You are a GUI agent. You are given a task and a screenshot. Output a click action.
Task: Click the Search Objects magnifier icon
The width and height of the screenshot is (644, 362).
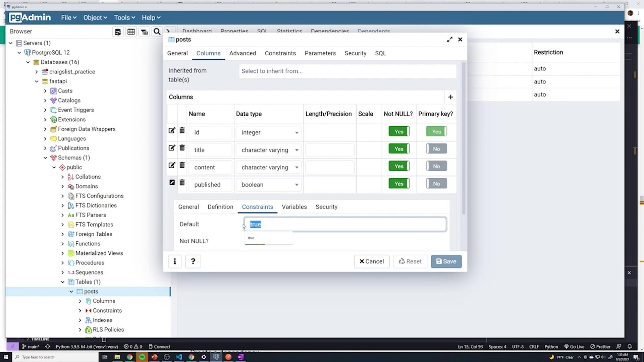point(157,32)
